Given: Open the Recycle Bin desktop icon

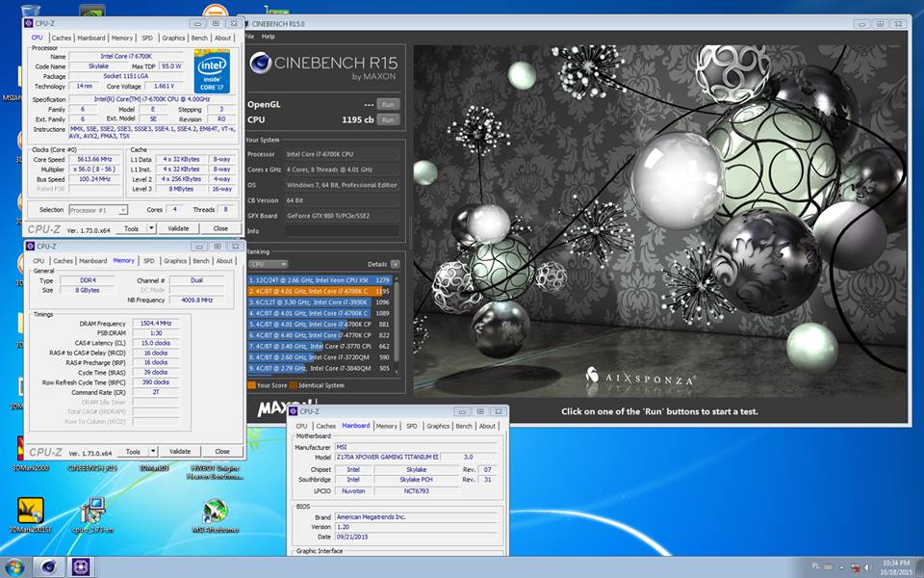Looking at the screenshot, I should (x=30, y=10).
